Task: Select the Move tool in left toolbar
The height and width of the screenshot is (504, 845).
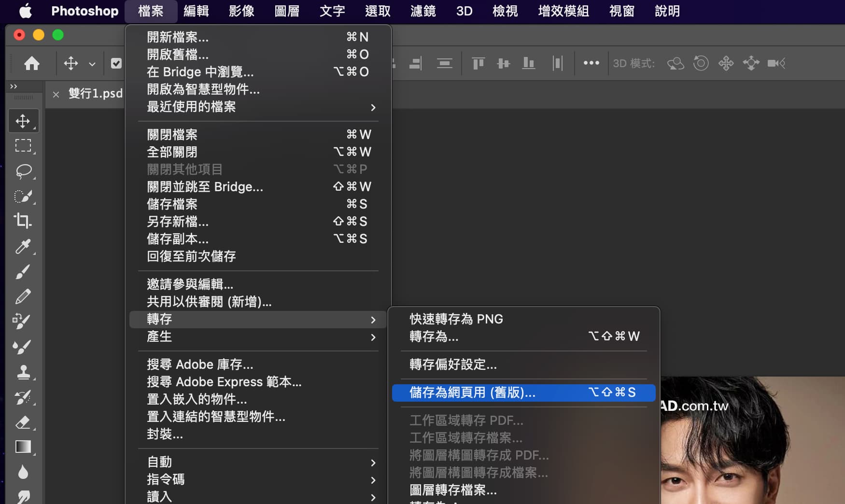Action: [23, 121]
